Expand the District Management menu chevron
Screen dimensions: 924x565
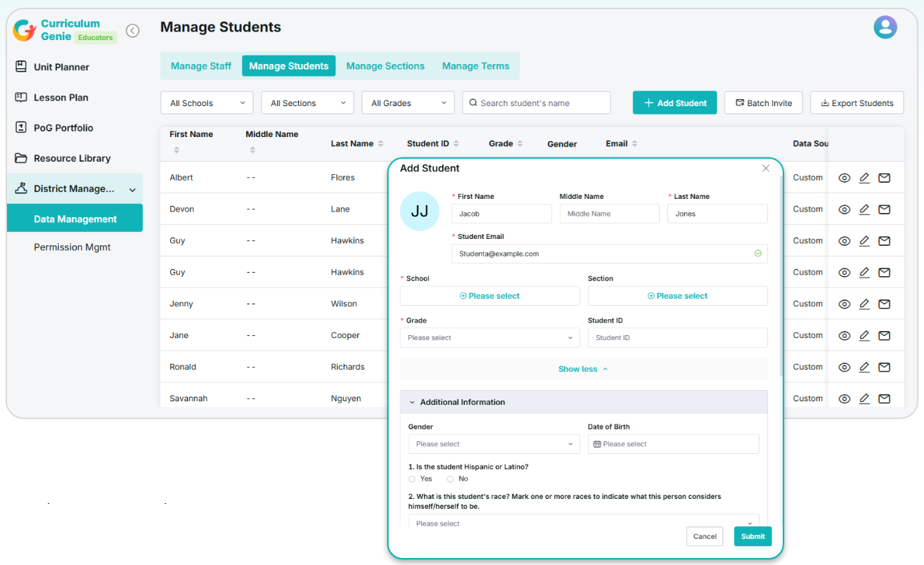click(132, 190)
